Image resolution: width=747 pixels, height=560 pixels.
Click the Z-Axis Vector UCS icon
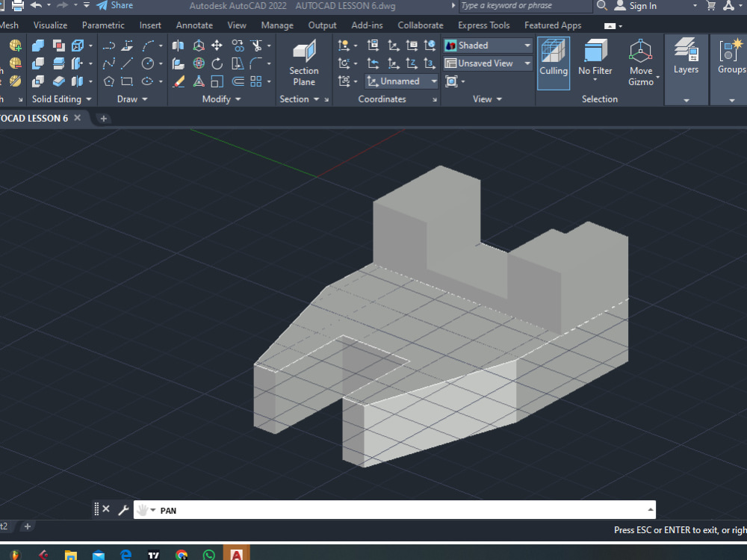[411, 63]
